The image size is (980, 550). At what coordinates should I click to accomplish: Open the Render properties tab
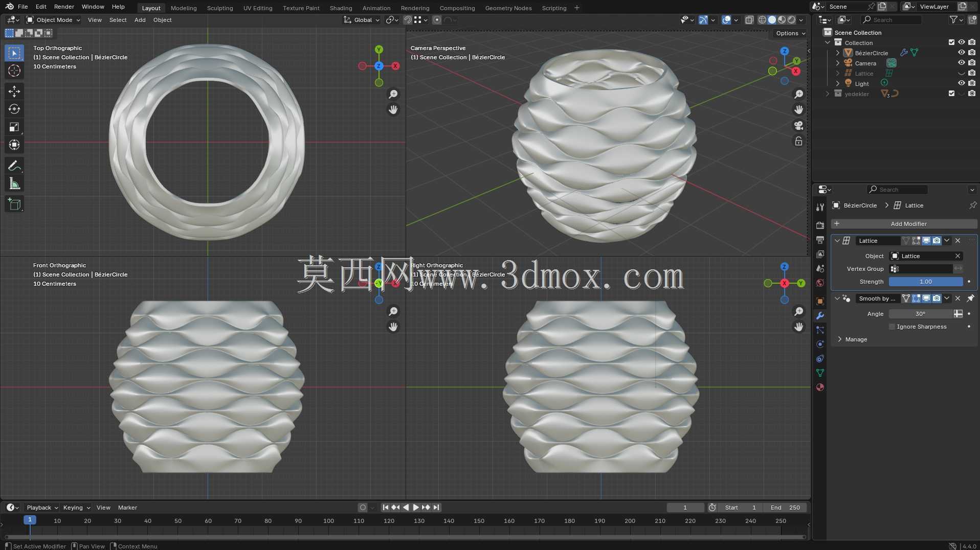[x=820, y=225]
